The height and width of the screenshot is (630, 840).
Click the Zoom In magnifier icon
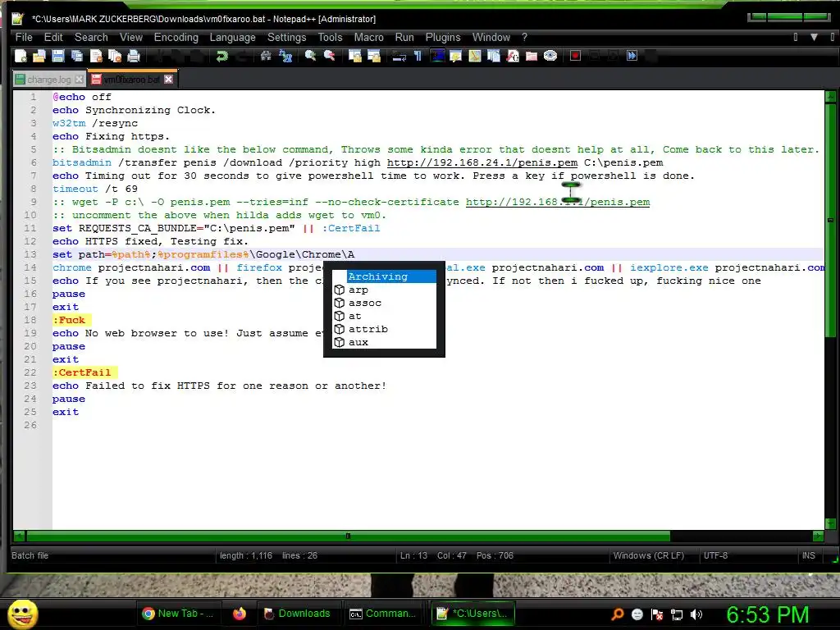[310, 56]
